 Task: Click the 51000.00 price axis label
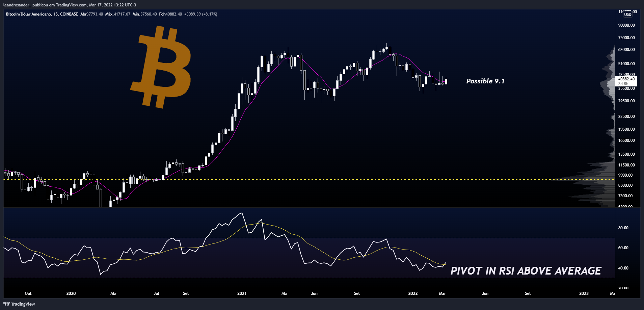[x=626, y=64]
